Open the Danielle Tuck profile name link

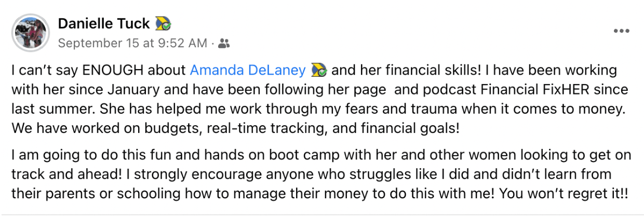104,24
